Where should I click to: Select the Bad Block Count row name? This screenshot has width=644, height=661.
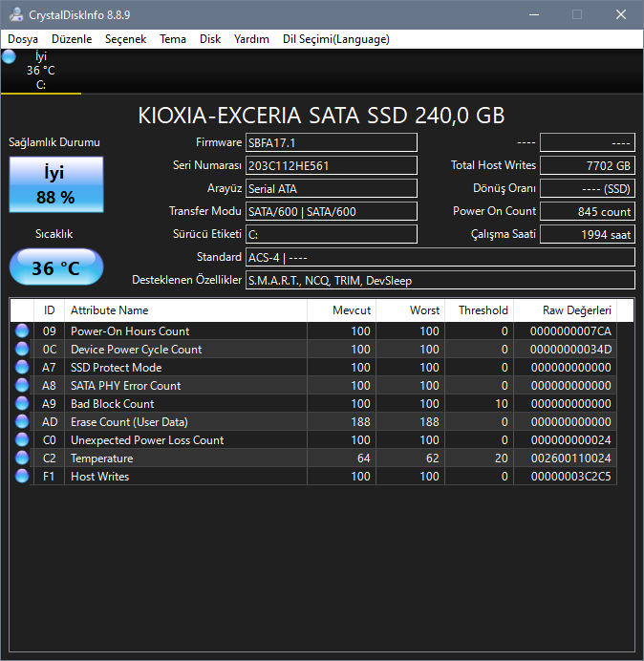[112, 404]
